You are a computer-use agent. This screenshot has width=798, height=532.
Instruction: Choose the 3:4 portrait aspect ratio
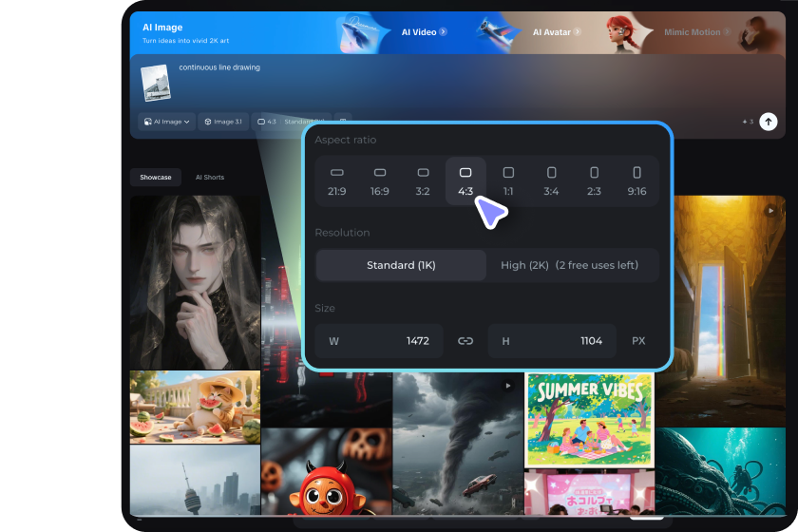click(551, 181)
